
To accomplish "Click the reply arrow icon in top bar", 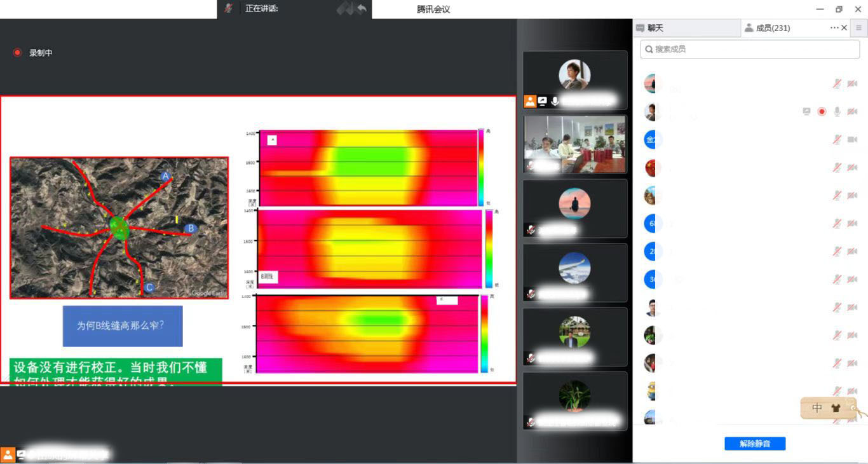I will point(362,9).
